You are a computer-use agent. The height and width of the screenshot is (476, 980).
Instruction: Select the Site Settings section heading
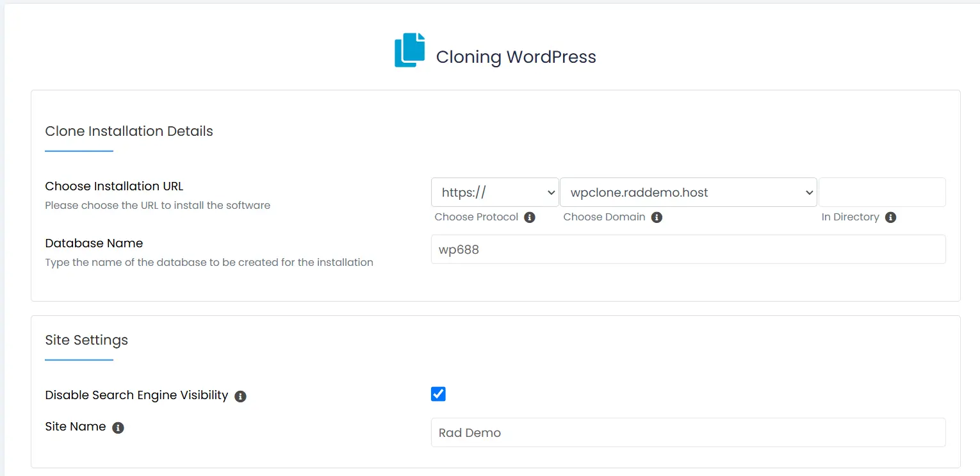[86, 340]
